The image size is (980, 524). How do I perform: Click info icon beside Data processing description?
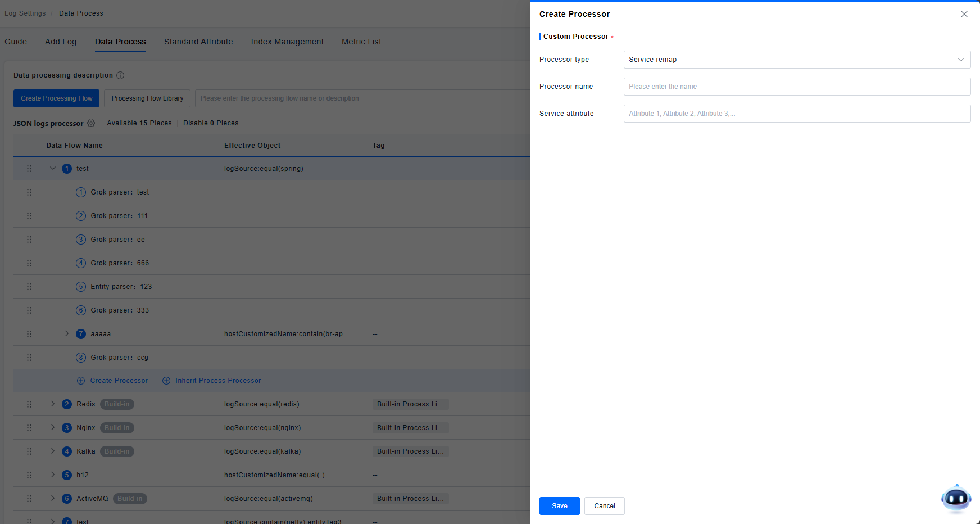pos(120,75)
